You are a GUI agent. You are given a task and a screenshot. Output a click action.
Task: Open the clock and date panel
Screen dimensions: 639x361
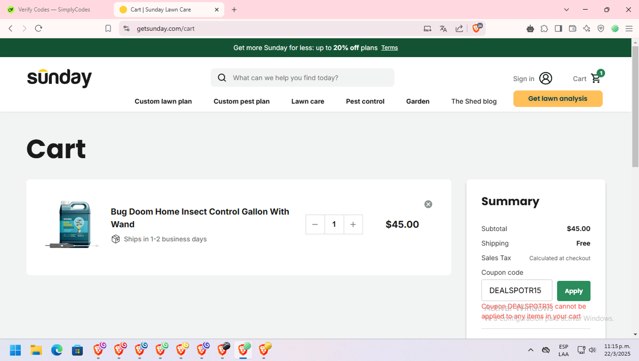617,350
